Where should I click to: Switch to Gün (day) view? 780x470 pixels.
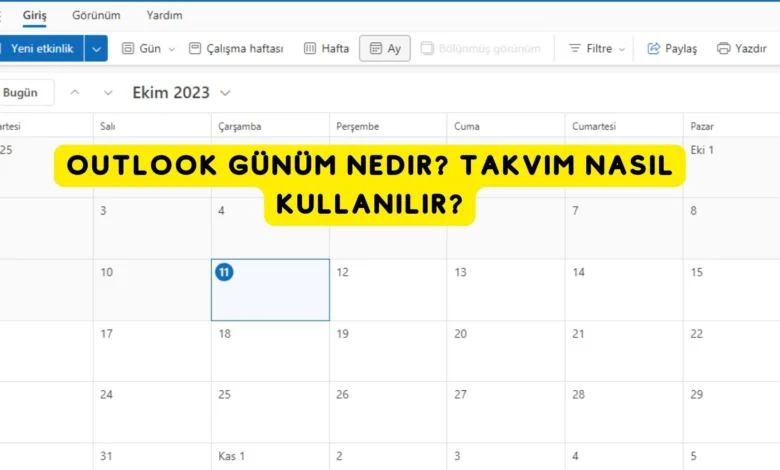141,48
